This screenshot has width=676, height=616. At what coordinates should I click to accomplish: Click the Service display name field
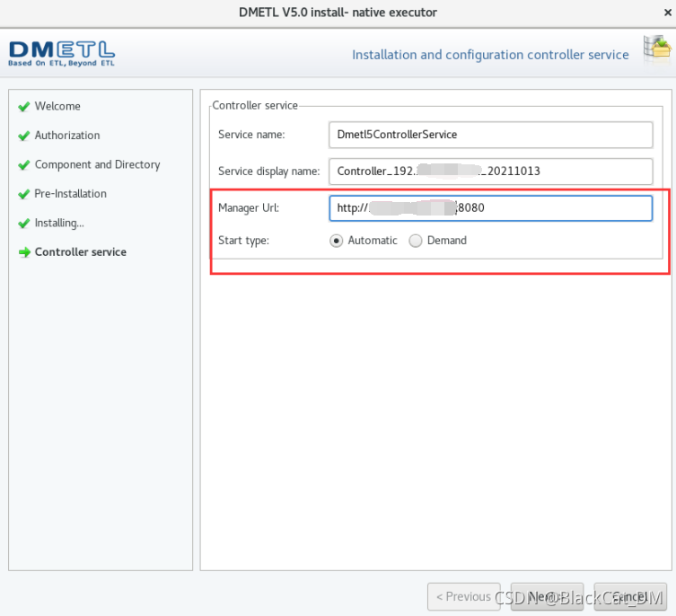click(x=491, y=172)
